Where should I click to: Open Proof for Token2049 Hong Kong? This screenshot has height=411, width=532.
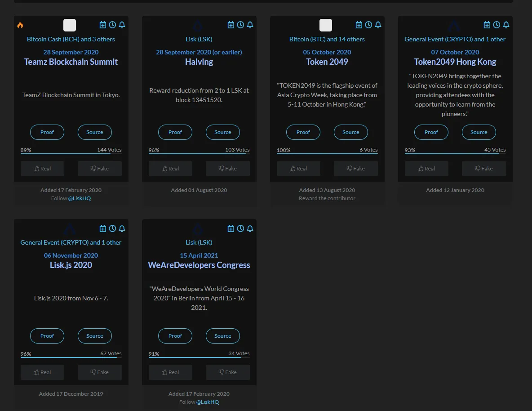(x=431, y=132)
